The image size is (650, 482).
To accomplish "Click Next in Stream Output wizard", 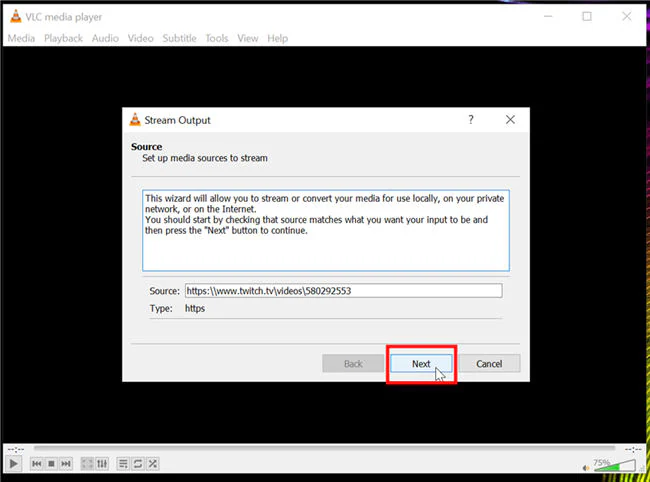I will (421, 363).
